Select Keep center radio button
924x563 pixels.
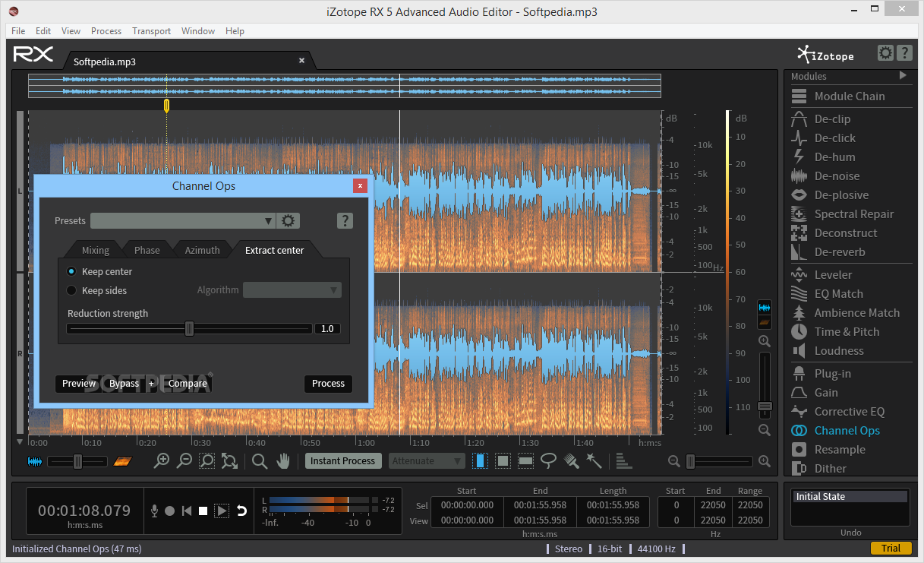click(71, 271)
